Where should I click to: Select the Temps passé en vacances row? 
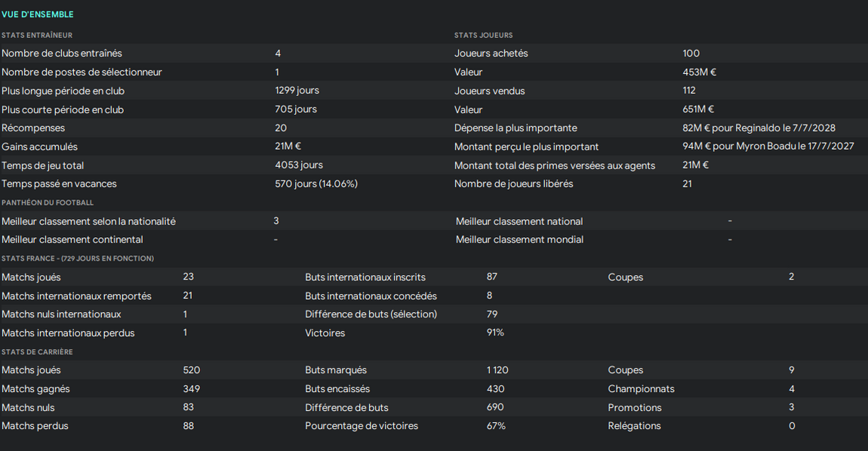pos(59,184)
